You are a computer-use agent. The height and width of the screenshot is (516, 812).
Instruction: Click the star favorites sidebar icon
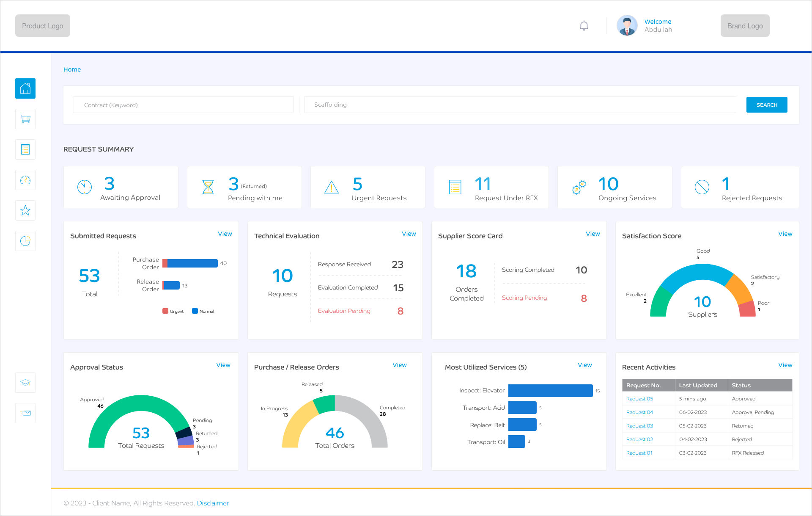coord(25,210)
